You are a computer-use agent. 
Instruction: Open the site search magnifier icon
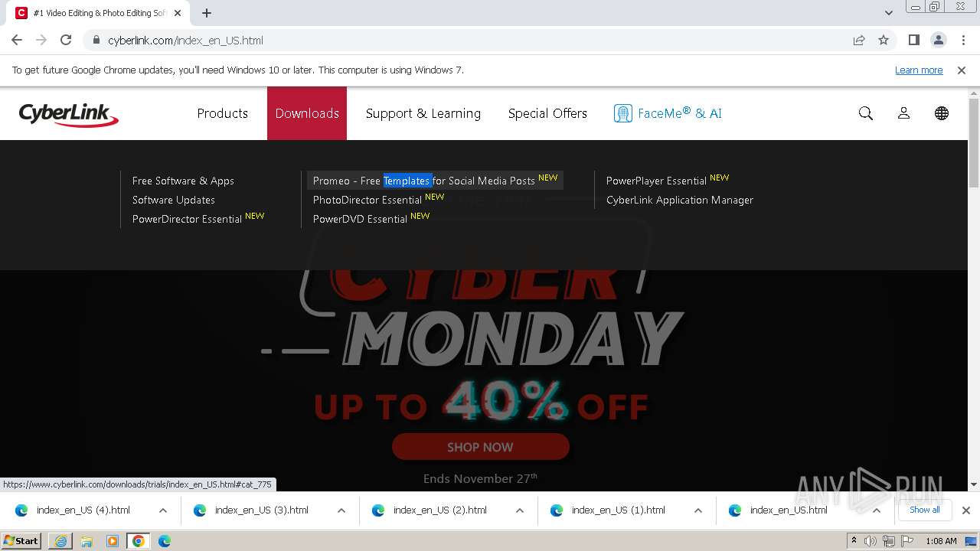point(866,113)
